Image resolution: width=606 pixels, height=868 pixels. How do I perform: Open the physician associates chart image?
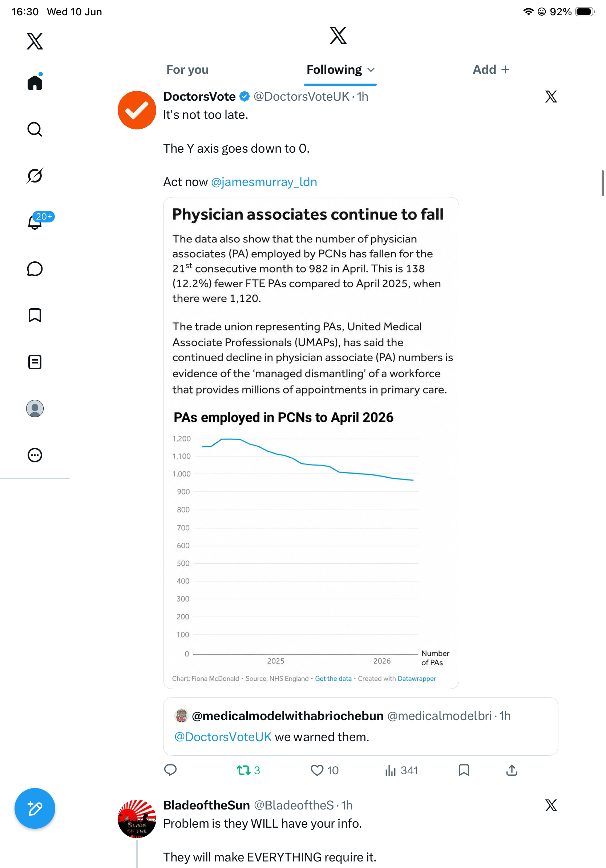[311, 443]
